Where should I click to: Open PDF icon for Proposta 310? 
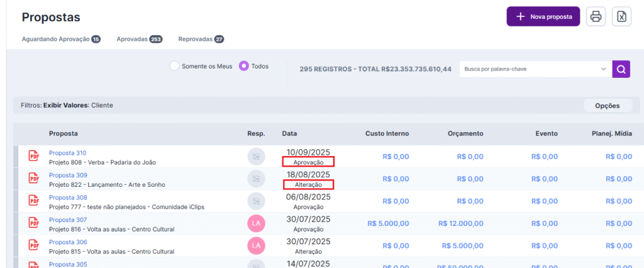click(x=34, y=157)
